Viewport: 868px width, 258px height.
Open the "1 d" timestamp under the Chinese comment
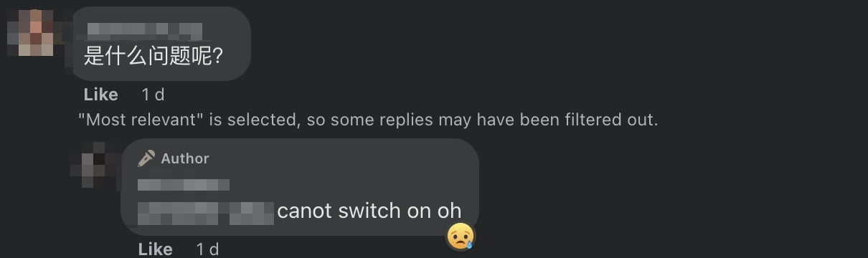pos(153,95)
